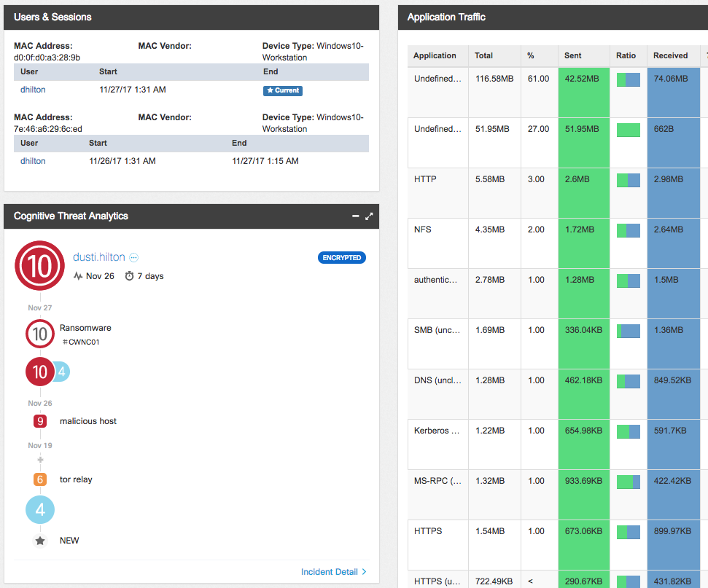The width and height of the screenshot is (708, 588).
Task: Expand Cognitive Threat Analytics to full screen
Action: (369, 216)
